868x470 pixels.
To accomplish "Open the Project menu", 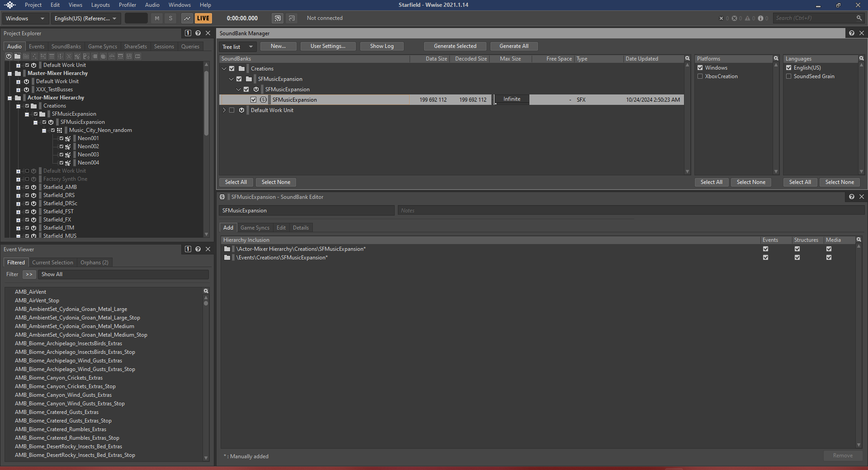I will [x=33, y=5].
